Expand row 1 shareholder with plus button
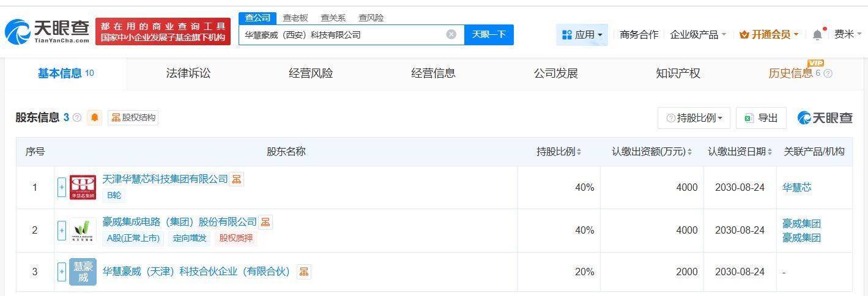This screenshot has width=868, height=296. click(62, 187)
